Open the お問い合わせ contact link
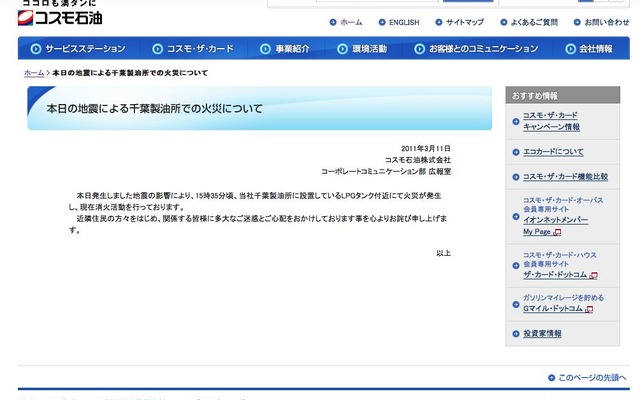The width and height of the screenshot is (640, 400). tap(607, 22)
